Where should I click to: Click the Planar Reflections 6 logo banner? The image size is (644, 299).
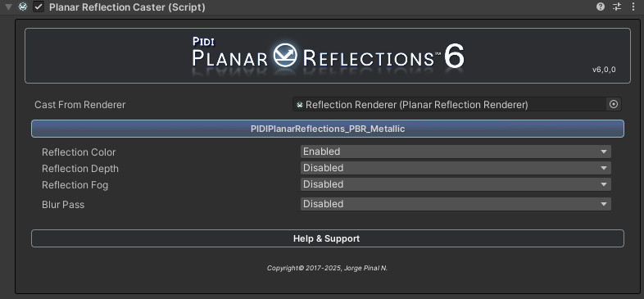point(328,56)
